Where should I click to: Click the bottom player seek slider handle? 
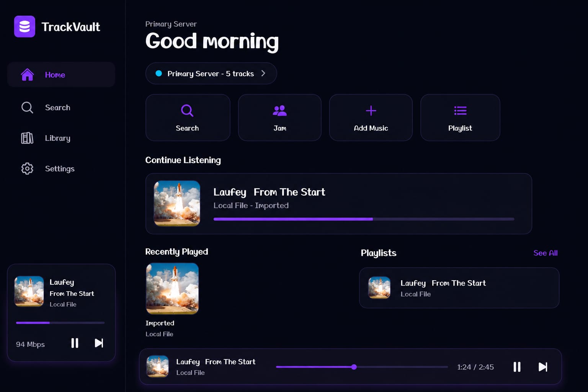[354, 367]
